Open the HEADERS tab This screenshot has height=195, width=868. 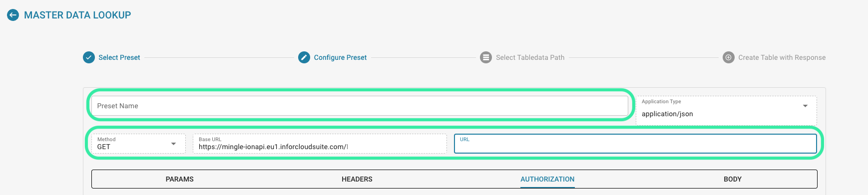[x=357, y=179]
